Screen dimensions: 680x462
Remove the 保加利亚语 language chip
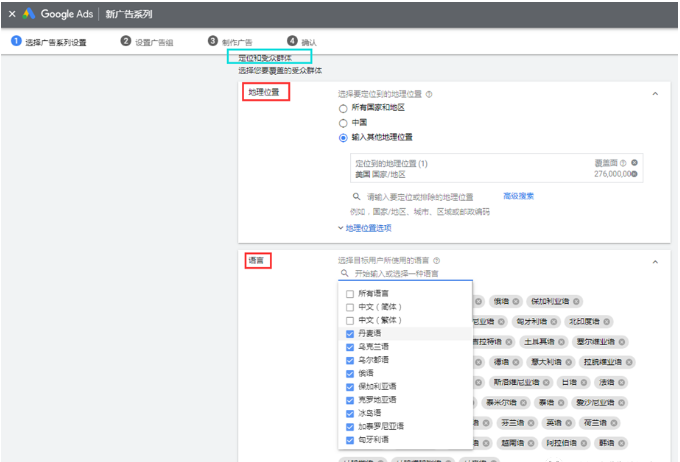(578, 301)
